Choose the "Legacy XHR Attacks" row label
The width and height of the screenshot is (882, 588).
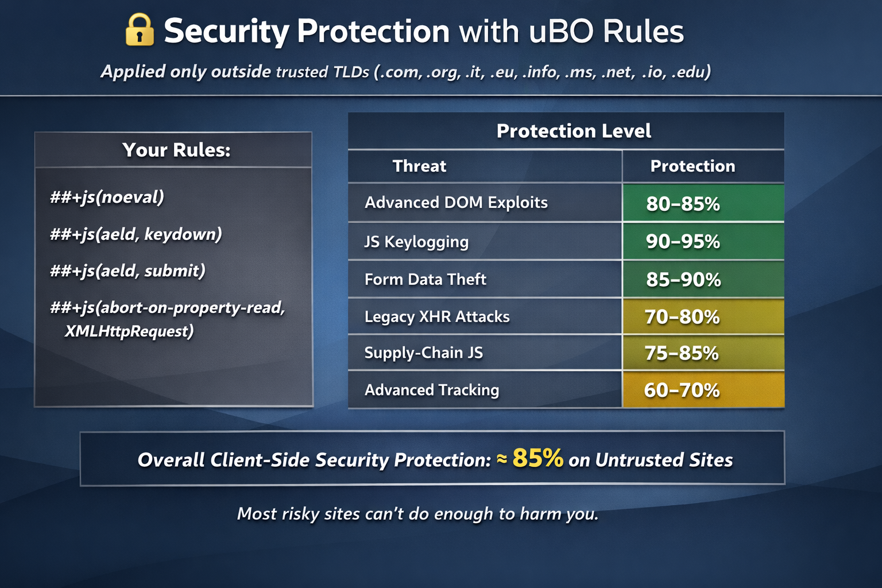pyautogui.click(x=437, y=316)
